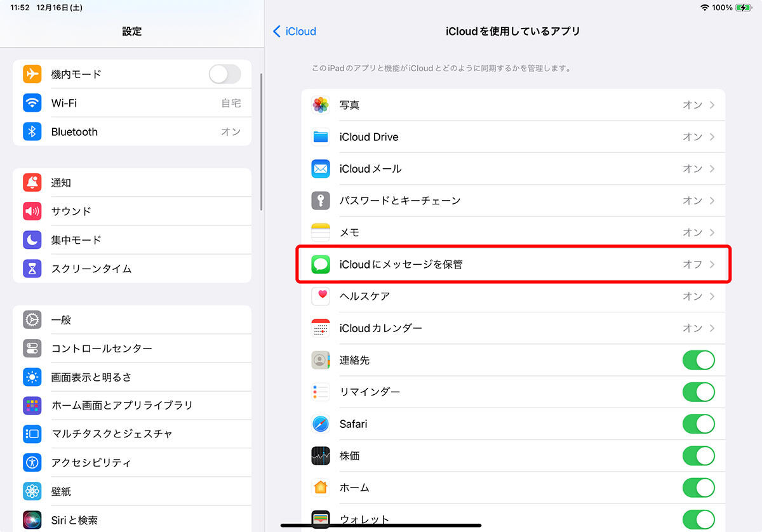Screen dimensions: 762x532
Task: Tap the オフ status on the Messages row
Action: coord(692,264)
